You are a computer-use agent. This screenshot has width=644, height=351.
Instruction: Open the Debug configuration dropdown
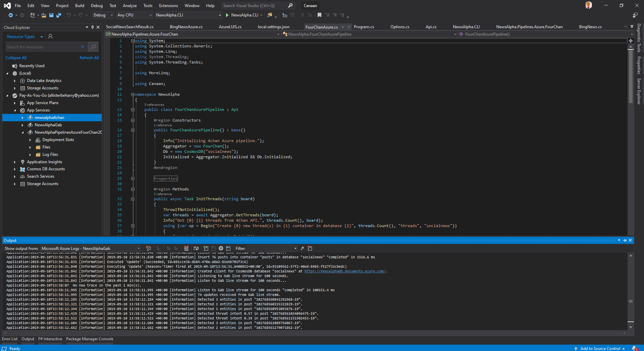click(103, 15)
